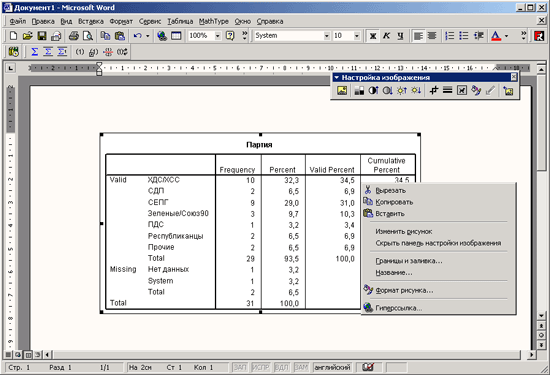Create a new blank document
This screenshot has height=375, width=550.
tap(13, 36)
